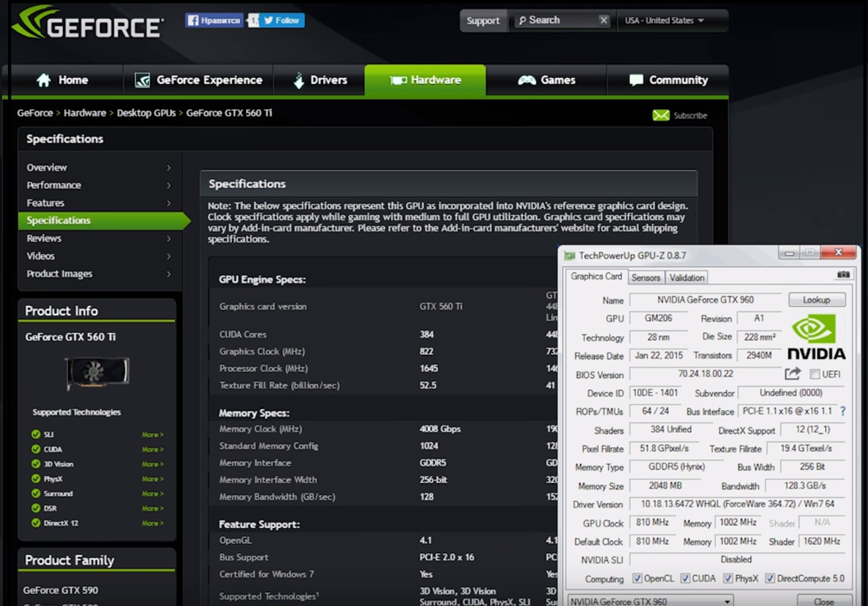Click the GeForce GTX 590 family link
868x606 pixels.
(60, 590)
